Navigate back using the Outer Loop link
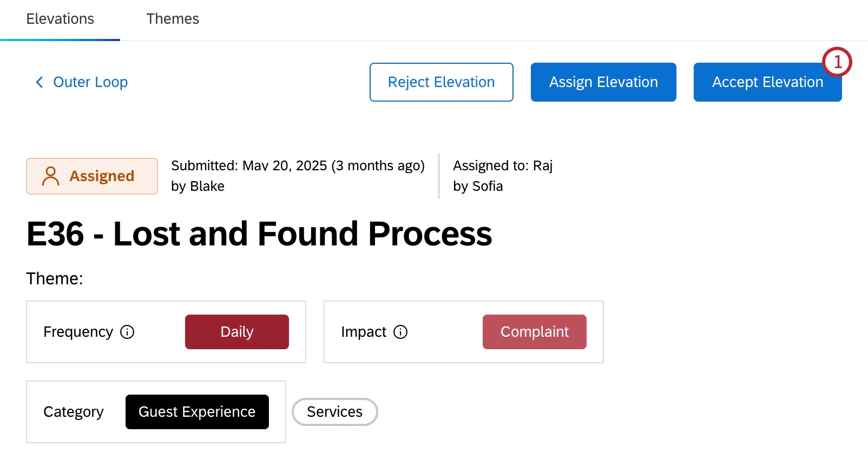Image resolution: width=868 pixels, height=453 pixels. (90, 82)
